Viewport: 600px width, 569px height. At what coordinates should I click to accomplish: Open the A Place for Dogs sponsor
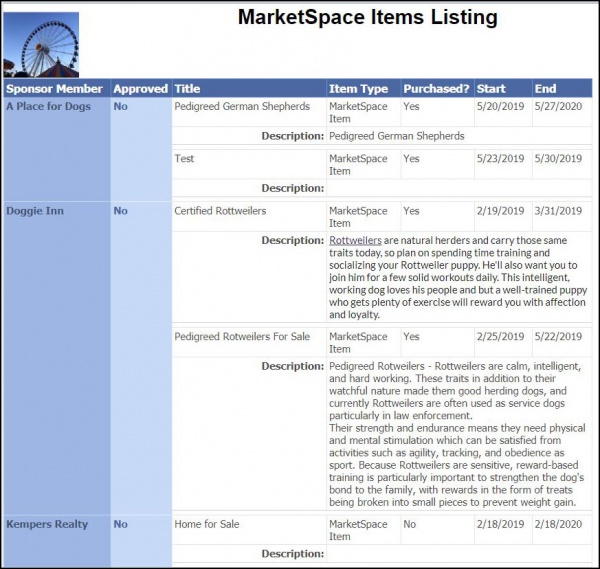47,106
